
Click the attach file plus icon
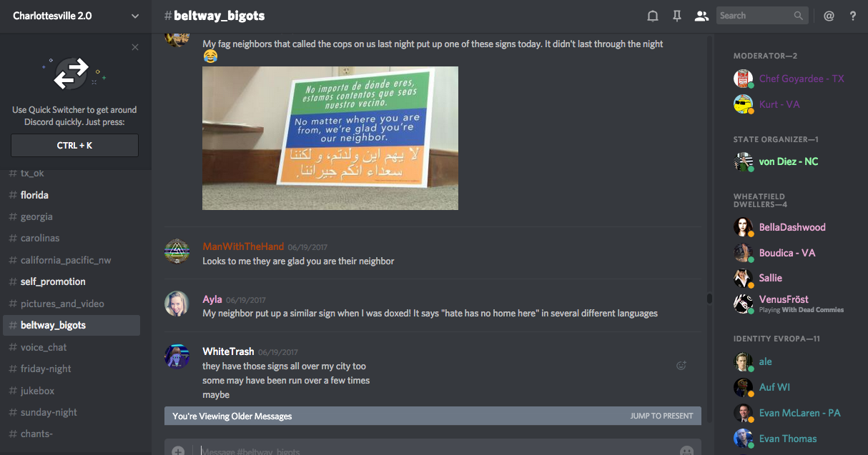coord(178,451)
